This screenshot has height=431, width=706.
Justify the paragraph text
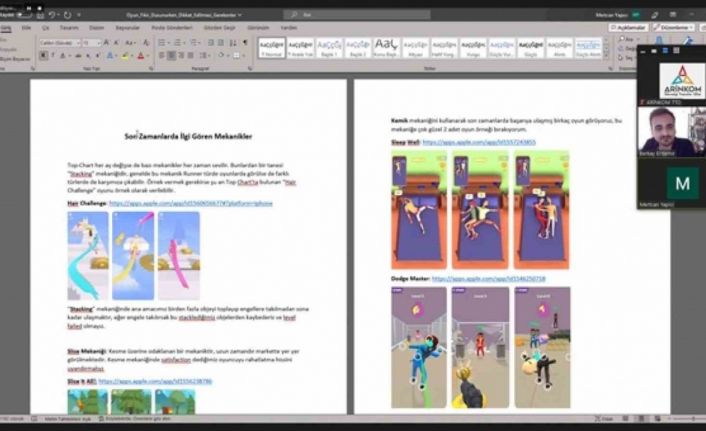(191, 55)
